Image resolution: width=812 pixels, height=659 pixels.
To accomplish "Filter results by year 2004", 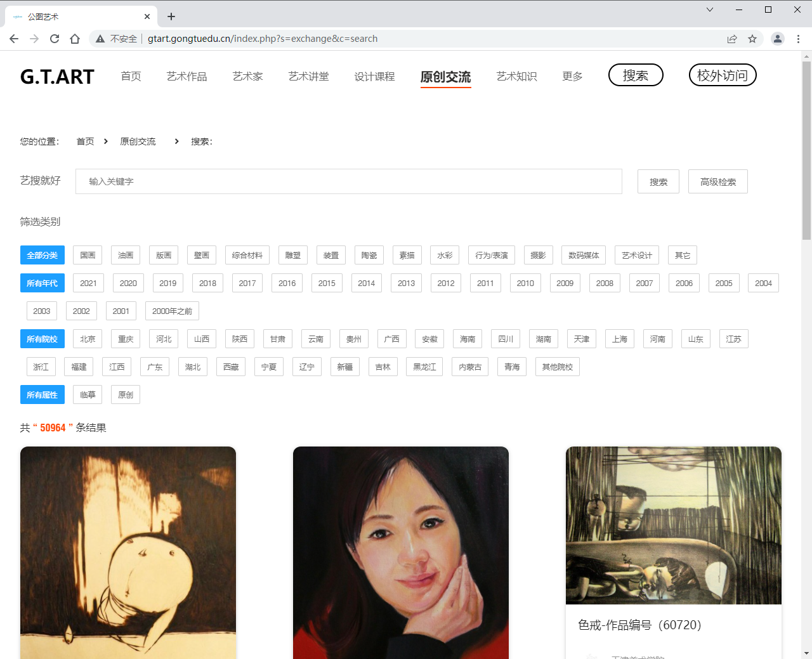I will tap(764, 283).
